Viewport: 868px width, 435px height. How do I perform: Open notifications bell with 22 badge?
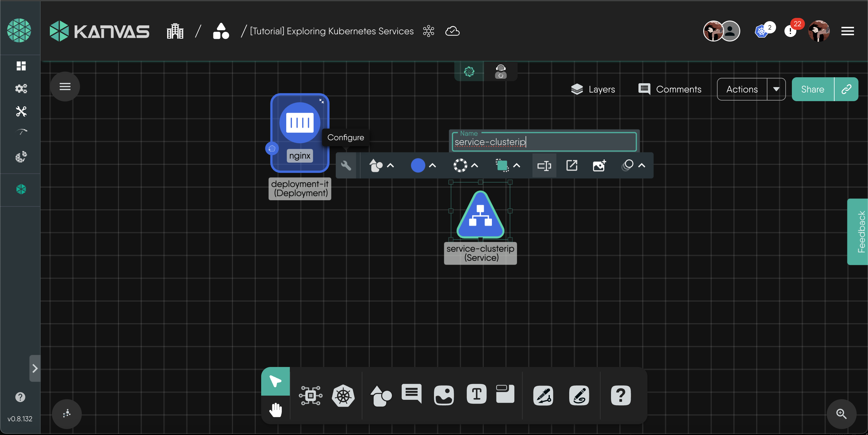click(790, 31)
